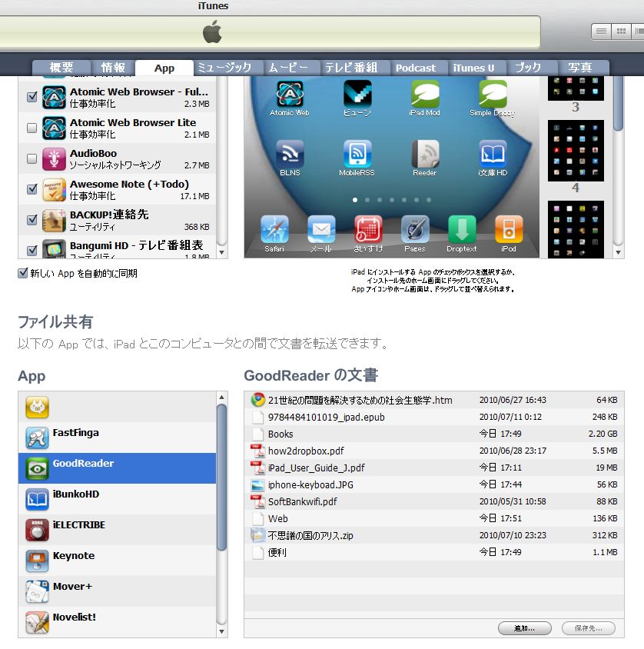
Task: Click the MobileRSS home screen icon
Action: tap(357, 154)
